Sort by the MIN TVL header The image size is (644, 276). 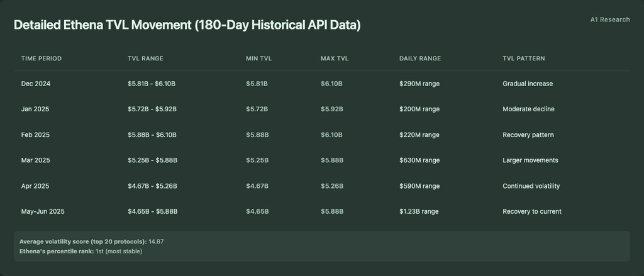pos(258,58)
